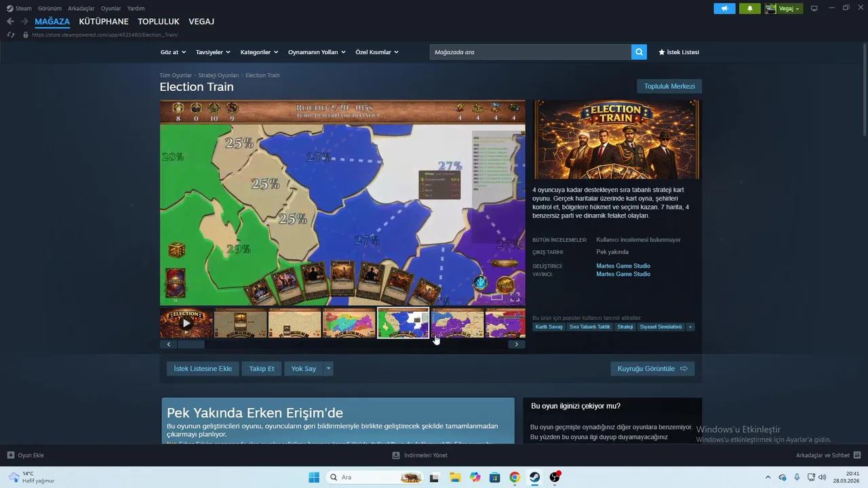Open the weather widget on the taskbar
The width and height of the screenshot is (868, 488).
tap(31, 477)
